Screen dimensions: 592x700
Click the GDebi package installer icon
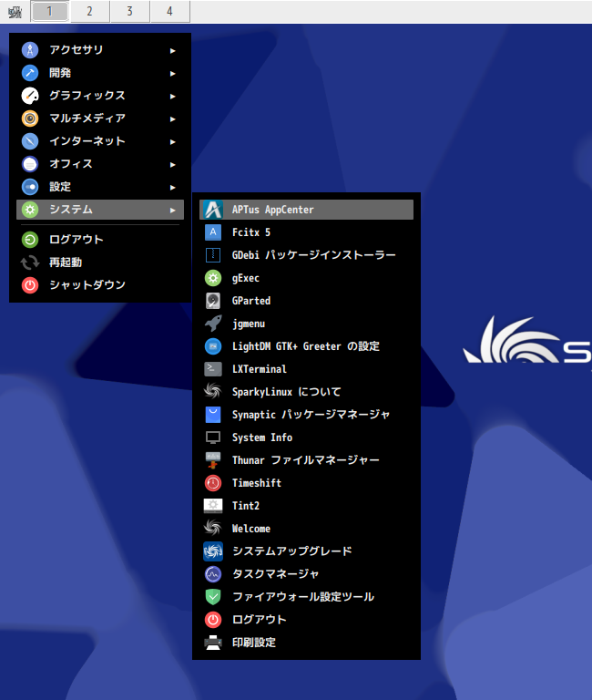[x=213, y=255]
